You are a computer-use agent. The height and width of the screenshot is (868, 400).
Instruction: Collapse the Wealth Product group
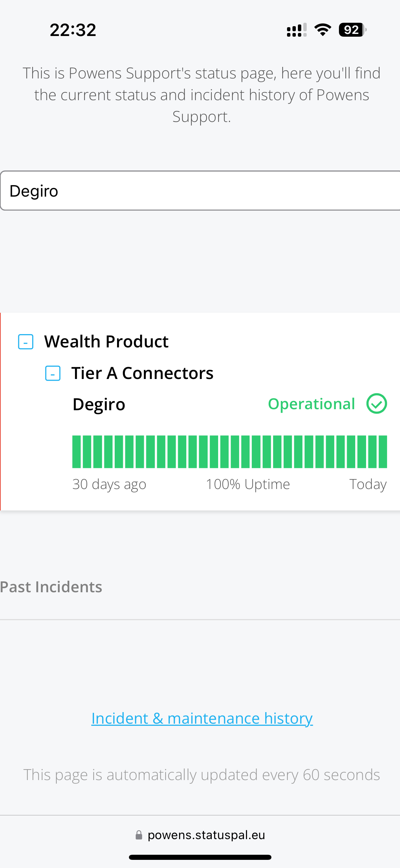click(x=25, y=342)
